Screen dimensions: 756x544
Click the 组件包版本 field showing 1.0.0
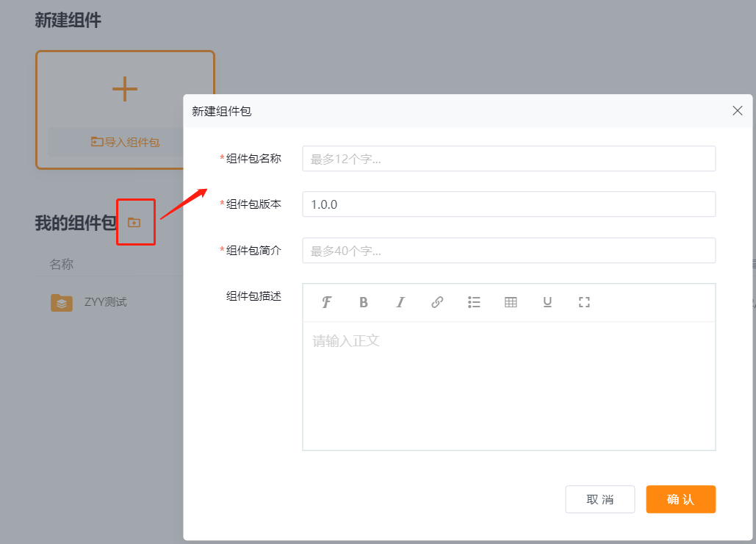click(x=508, y=204)
